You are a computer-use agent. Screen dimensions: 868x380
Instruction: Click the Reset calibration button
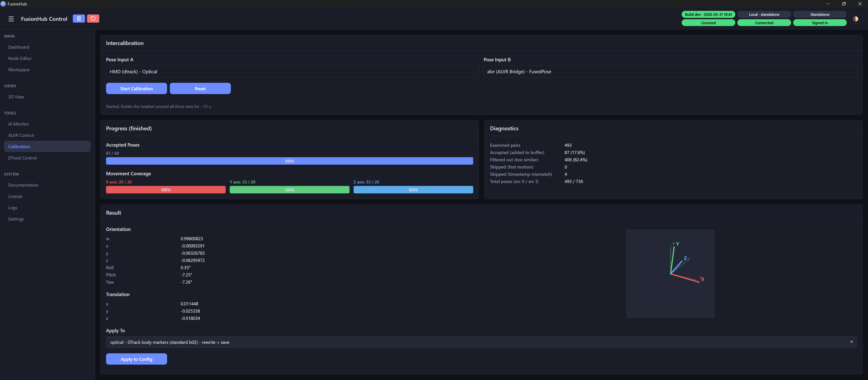[x=200, y=88]
